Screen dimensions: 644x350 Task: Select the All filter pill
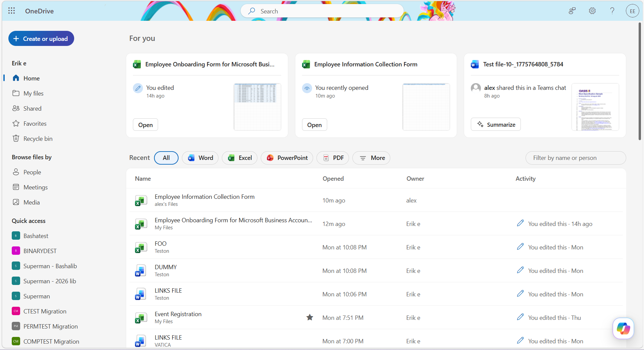[x=166, y=158]
